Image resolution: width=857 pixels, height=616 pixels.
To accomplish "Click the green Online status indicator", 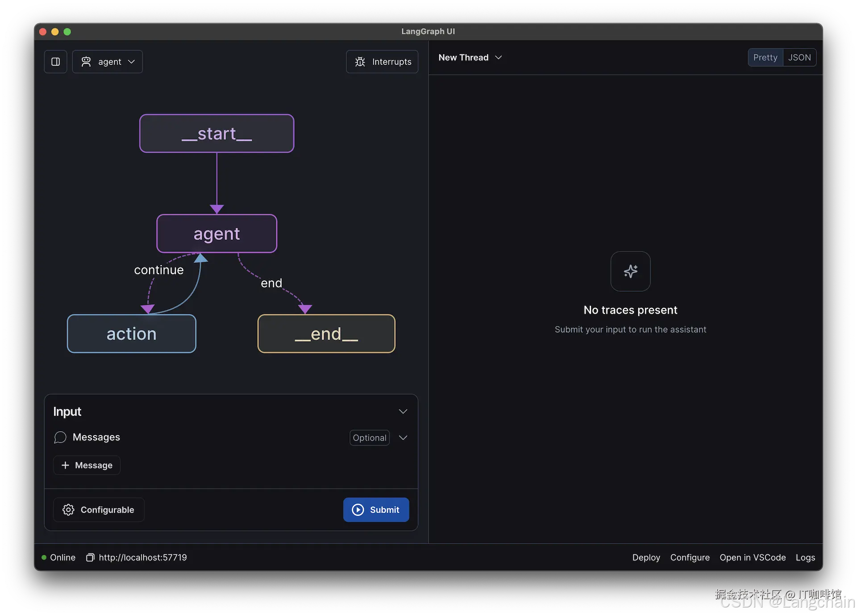I will (x=44, y=558).
